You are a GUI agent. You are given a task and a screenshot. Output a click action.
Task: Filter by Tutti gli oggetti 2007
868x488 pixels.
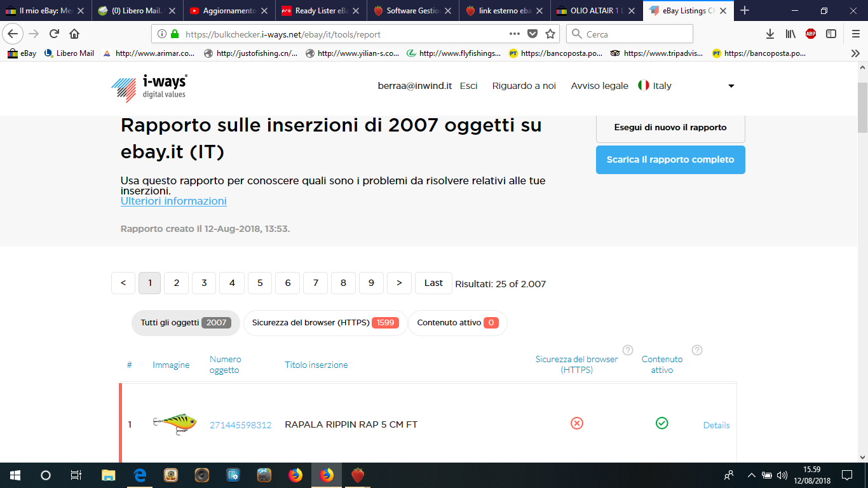[x=186, y=323]
